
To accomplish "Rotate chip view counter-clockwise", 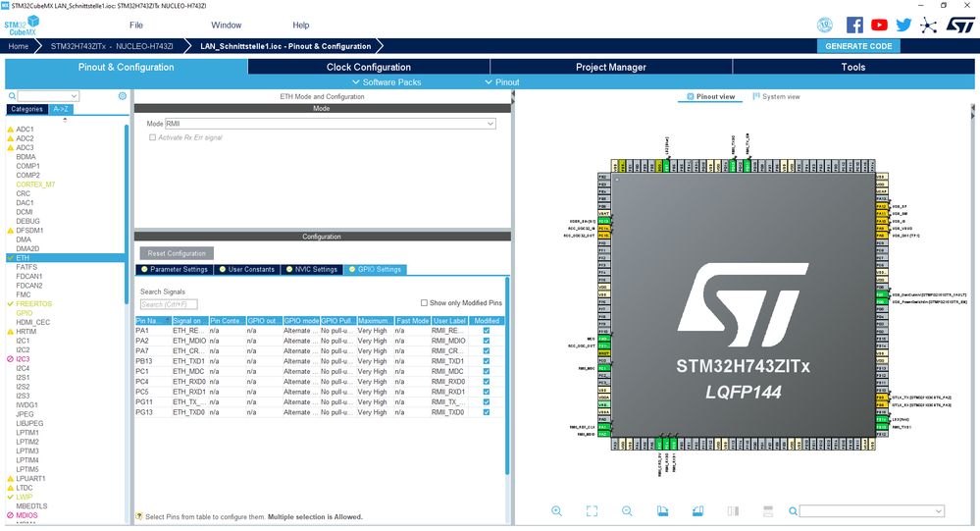I will pos(698,511).
